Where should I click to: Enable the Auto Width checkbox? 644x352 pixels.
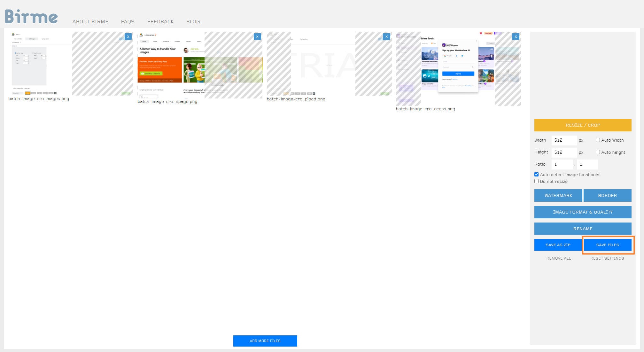[x=598, y=140]
